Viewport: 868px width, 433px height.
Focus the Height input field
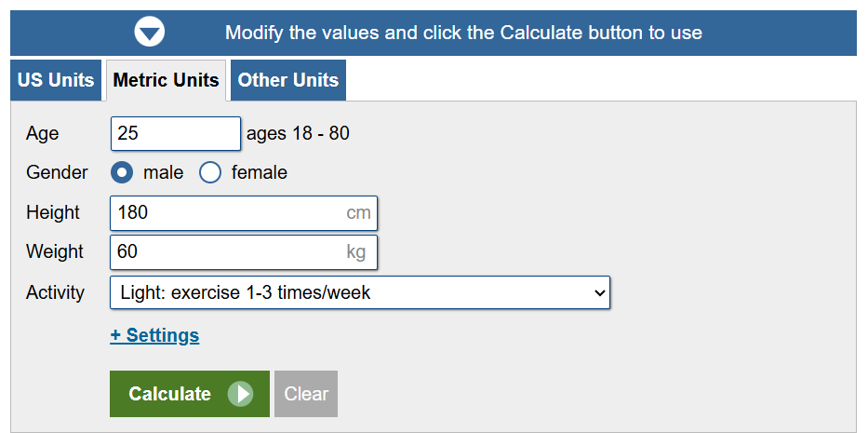[244, 213]
